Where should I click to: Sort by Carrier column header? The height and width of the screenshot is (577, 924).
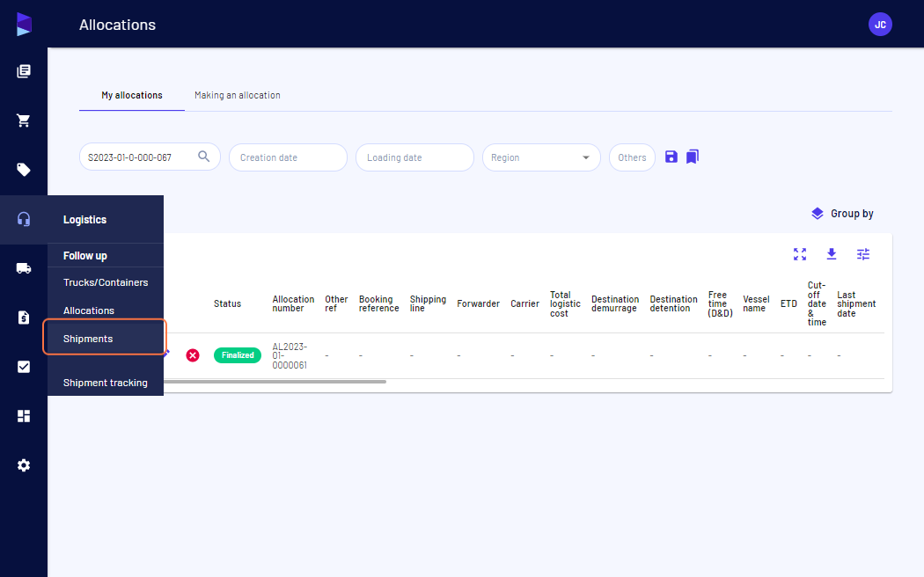click(524, 303)
